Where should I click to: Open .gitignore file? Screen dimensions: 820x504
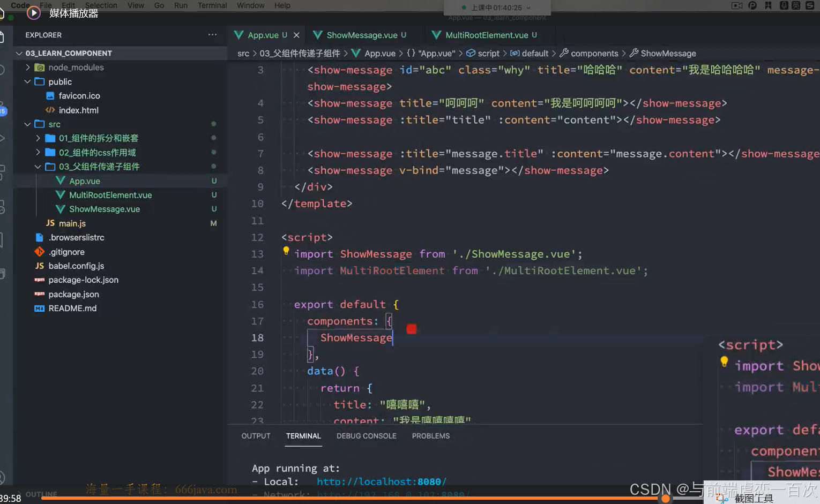[x=66, y=252]
